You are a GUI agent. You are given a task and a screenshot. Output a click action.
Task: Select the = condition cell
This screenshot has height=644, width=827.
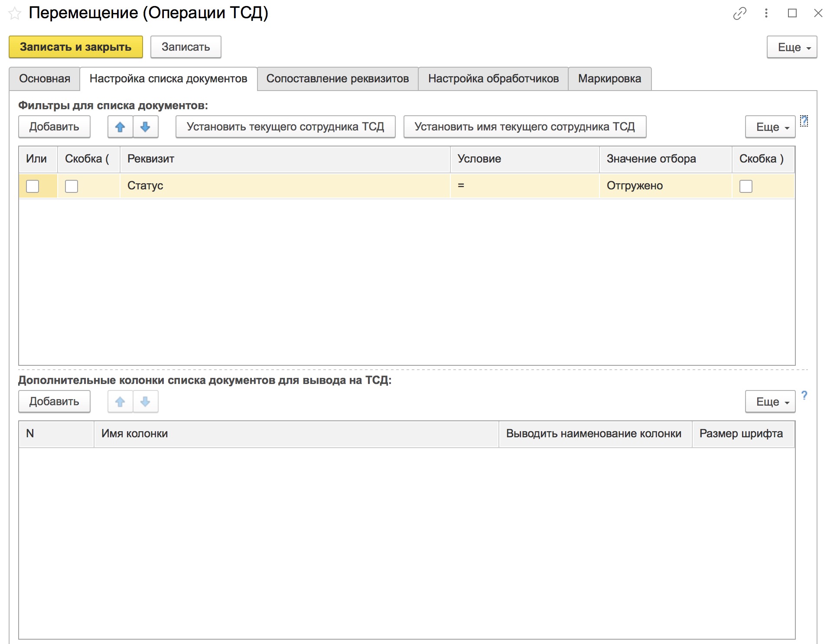pos(525,186)
